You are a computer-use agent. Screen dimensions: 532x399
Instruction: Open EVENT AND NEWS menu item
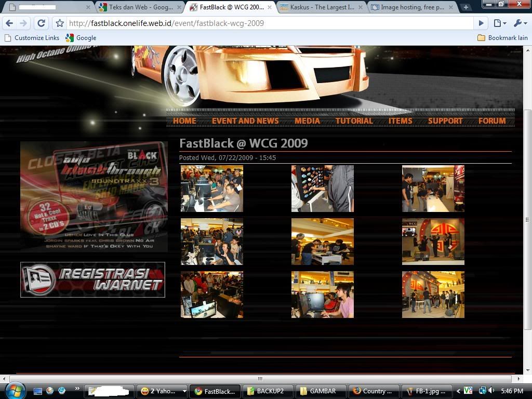coord(245,121)
